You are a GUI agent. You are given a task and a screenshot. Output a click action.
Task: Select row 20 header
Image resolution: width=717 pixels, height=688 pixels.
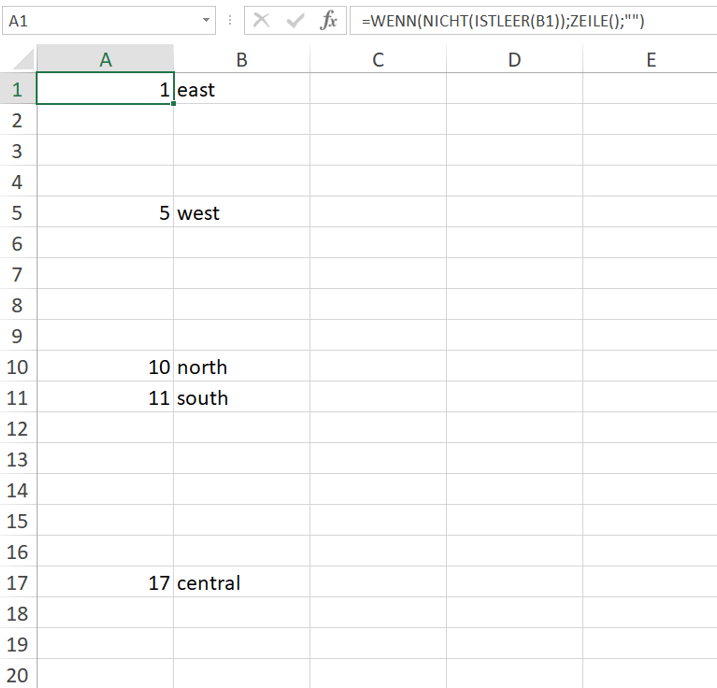pyautogui.click(x=18, y=674)
